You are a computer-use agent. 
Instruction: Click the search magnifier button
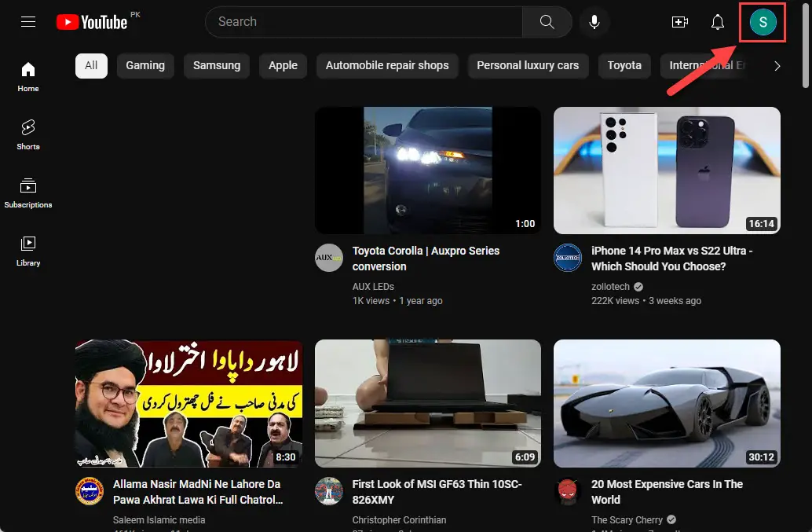click(547, 22)
